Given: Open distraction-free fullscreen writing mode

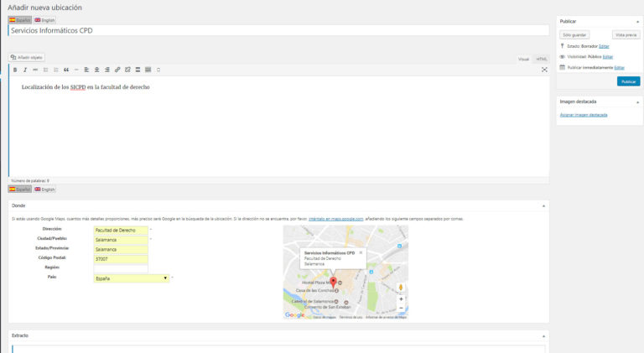Looking at the screenshot, I should tap(544, 70).
